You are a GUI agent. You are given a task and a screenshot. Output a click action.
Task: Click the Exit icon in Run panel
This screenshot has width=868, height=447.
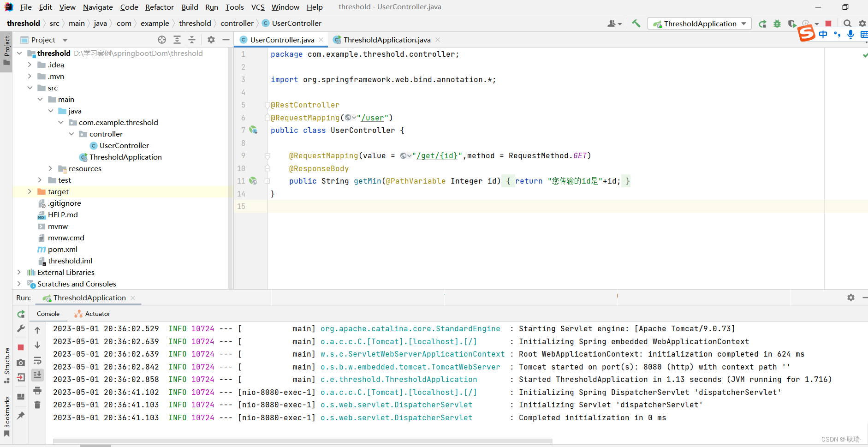point(21,377)
